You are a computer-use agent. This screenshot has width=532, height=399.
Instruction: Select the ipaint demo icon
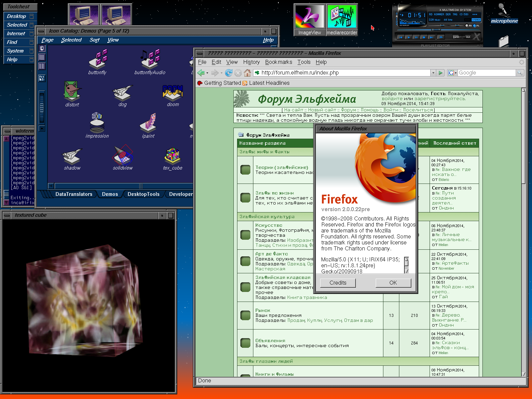(148, 126)
